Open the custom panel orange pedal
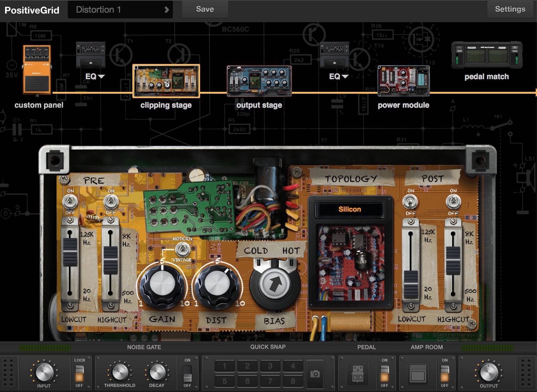The width and height of the screenshot is (537, 392). click(37, 70)
